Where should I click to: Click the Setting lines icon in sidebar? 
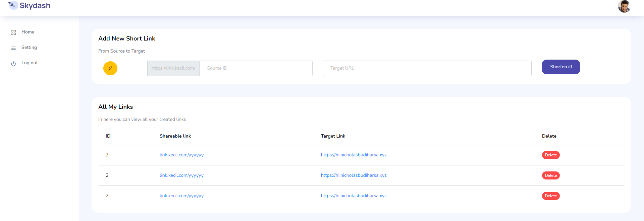coord(13,48)
